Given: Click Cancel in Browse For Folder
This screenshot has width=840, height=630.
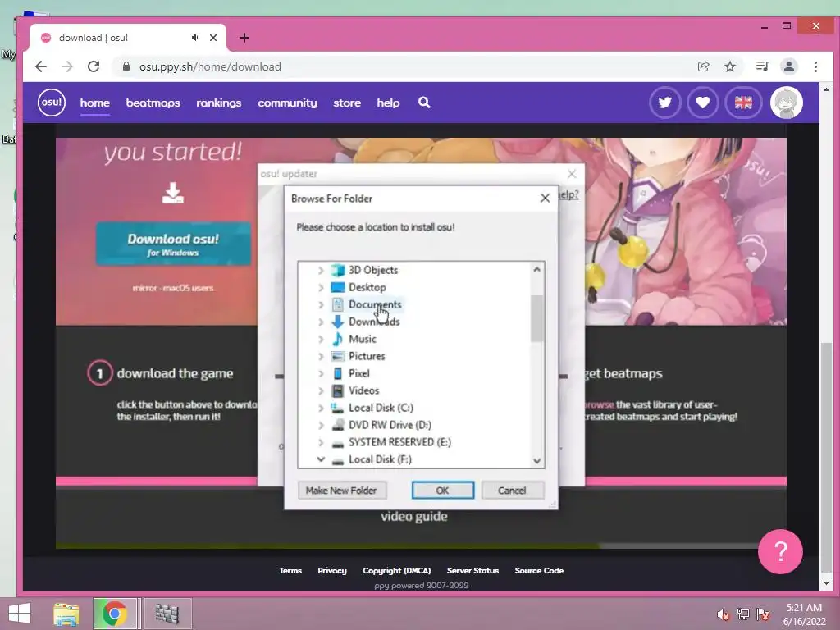Looking at the screenshot, I should coord(512,491).
